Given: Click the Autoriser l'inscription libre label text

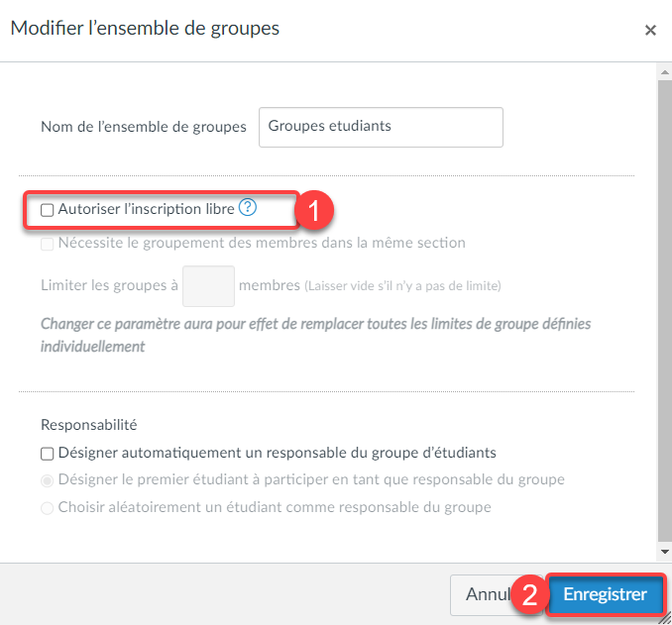Looking at the screenshot, I should click(x=146, y=209).
